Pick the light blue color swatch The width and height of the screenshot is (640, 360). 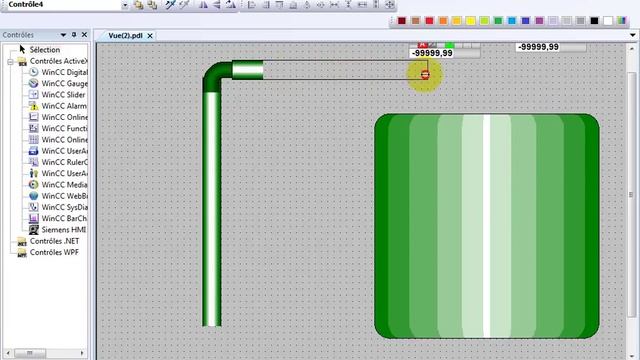pyautogui.click(x=512, y=21)
